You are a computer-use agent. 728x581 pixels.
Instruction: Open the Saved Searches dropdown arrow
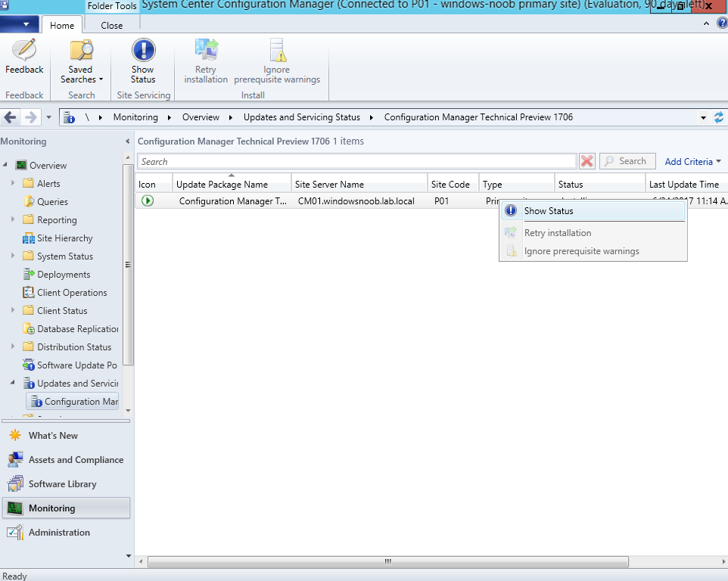click(x=101, y=79)
